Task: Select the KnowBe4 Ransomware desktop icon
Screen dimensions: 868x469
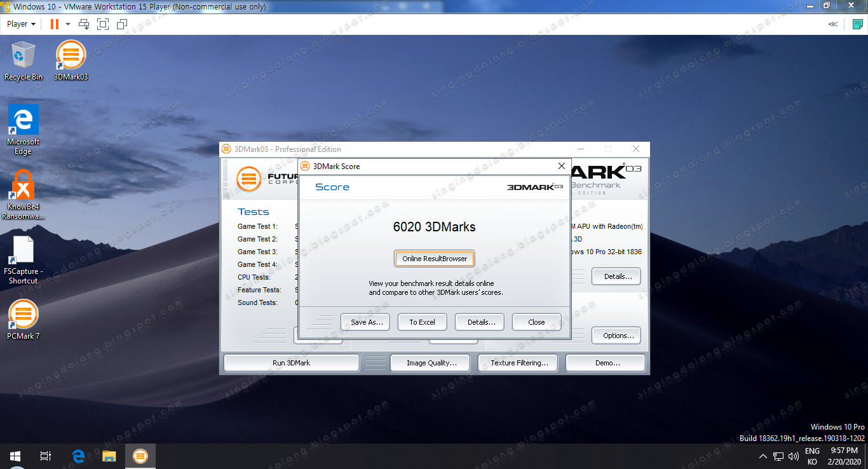Action: 24,194
